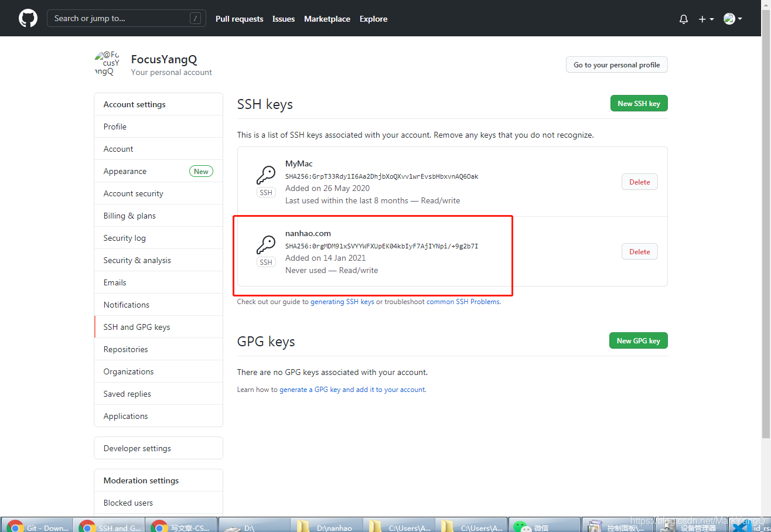Open Notifications settings in sidebar

pos(158,305)
